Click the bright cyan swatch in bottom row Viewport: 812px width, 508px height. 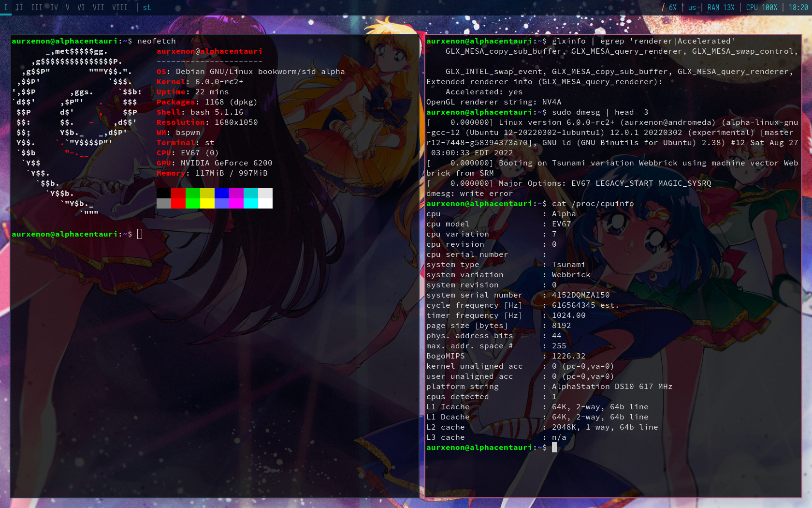click(x=251, y=203)
